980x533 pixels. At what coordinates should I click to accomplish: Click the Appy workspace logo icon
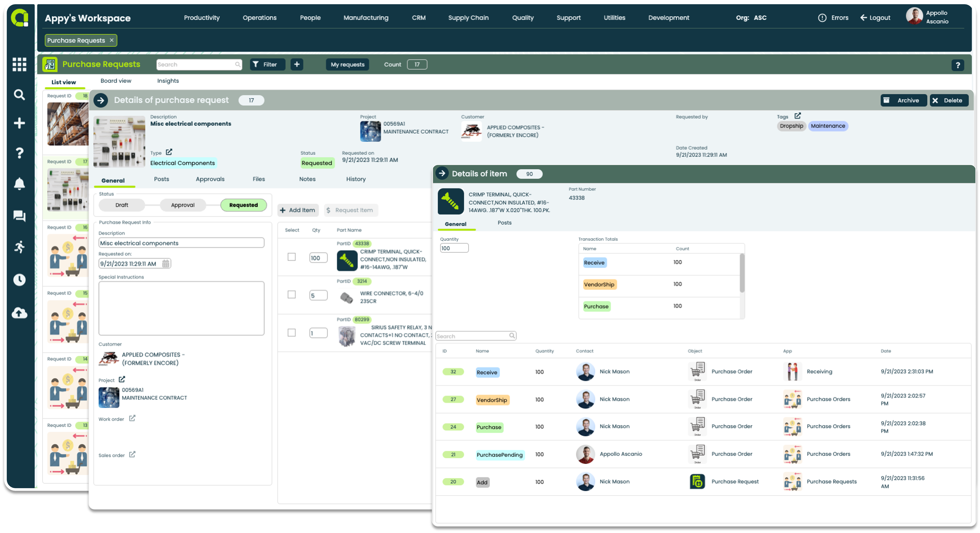[20, 18]
